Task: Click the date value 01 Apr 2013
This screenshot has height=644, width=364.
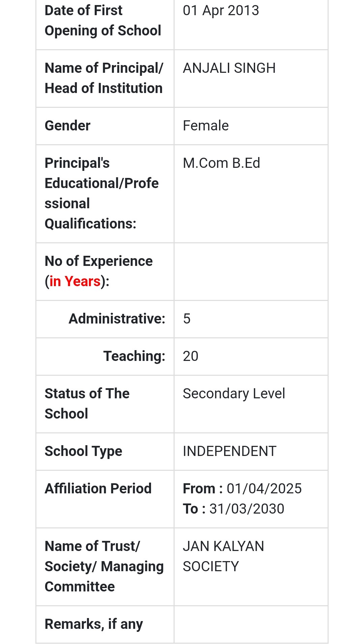Action: pos(221,10)
